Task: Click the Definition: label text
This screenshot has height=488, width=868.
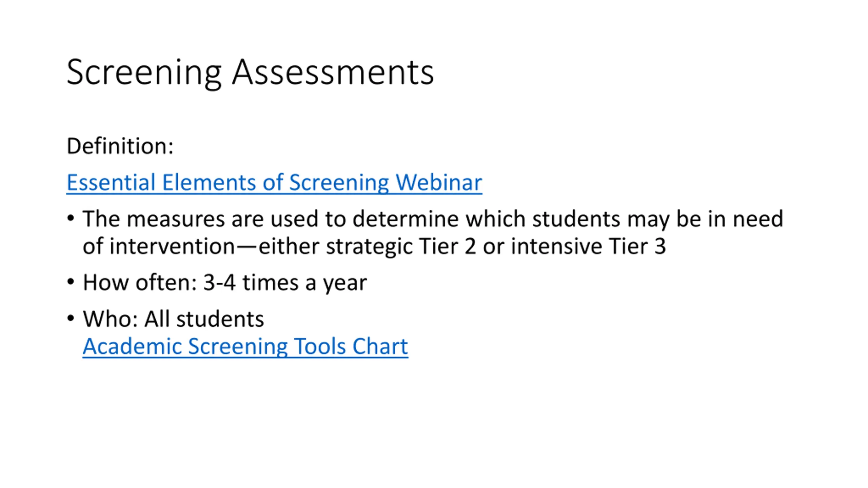Action: click(120, 146)
